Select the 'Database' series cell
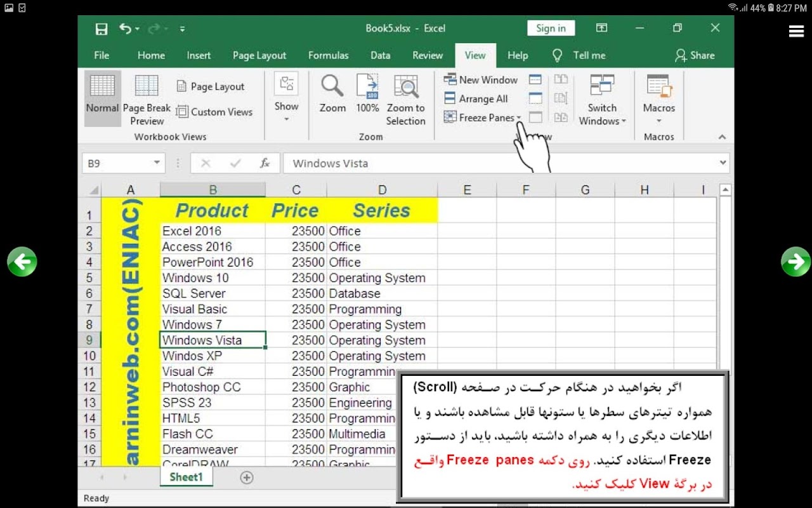This screenshot has height=508, width=812. (x=382, y=293)
